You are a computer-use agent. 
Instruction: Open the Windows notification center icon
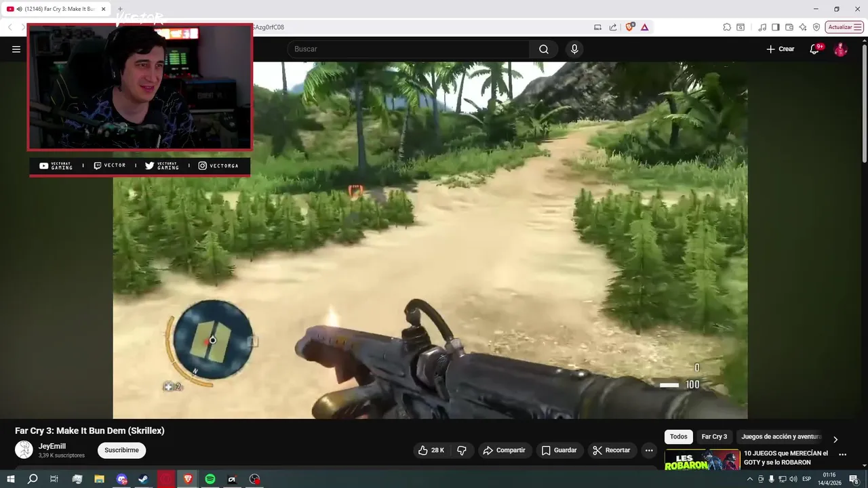(854, 479)
